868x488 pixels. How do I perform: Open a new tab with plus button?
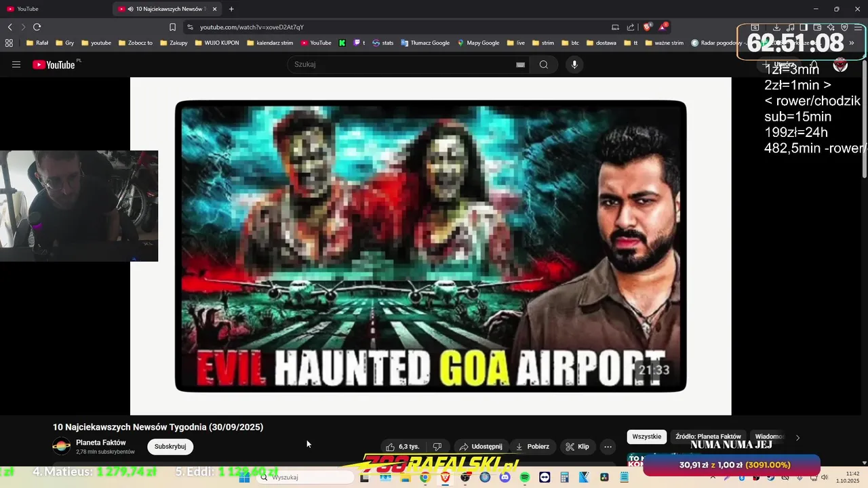[231, 9]
